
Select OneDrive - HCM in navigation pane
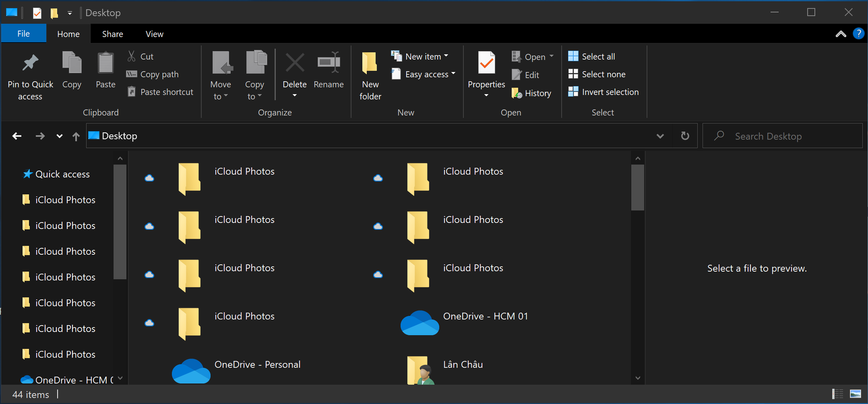[67, 380]
